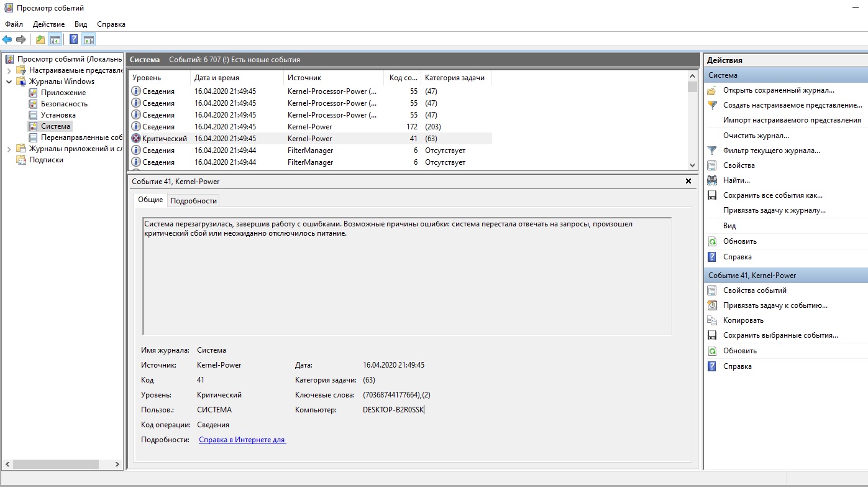The image size is (868, 487).
Task: Click Сохранить выбранные события disk icon
Action: tap(712, 335)
